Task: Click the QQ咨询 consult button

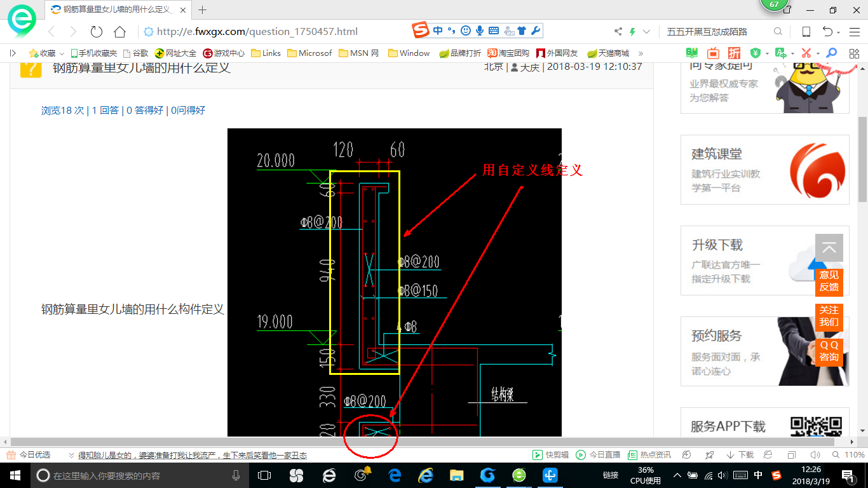Action: coord(829,351)
